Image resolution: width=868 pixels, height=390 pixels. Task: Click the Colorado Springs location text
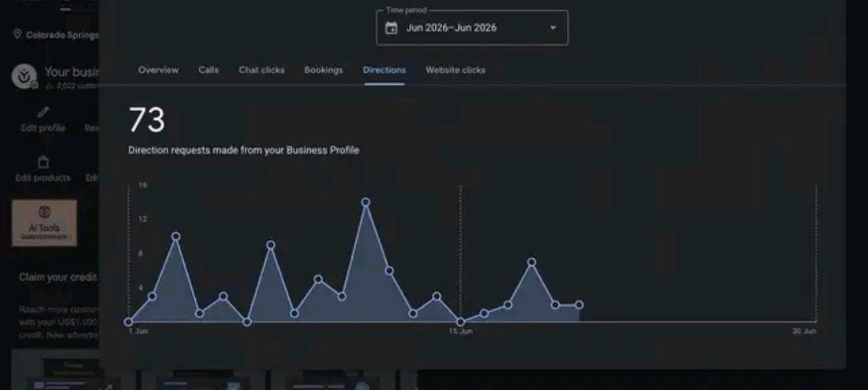click(62, 35)
